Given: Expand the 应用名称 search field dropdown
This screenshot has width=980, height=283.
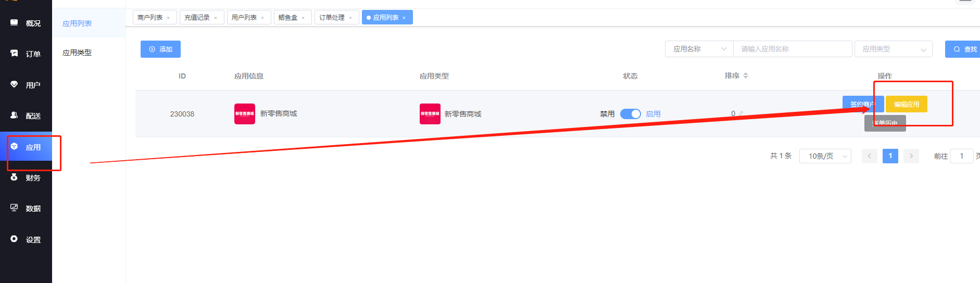Looking at the screenshot, I should point(699,49).
